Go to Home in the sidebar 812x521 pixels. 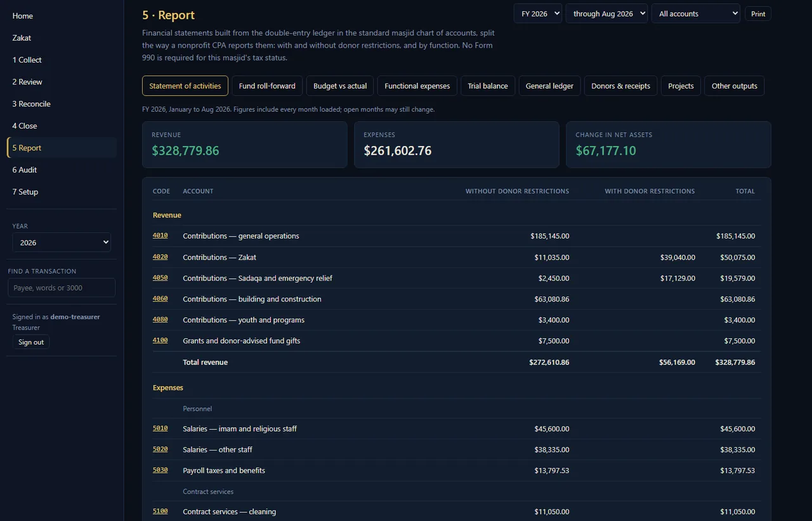[x=62, y=16]
